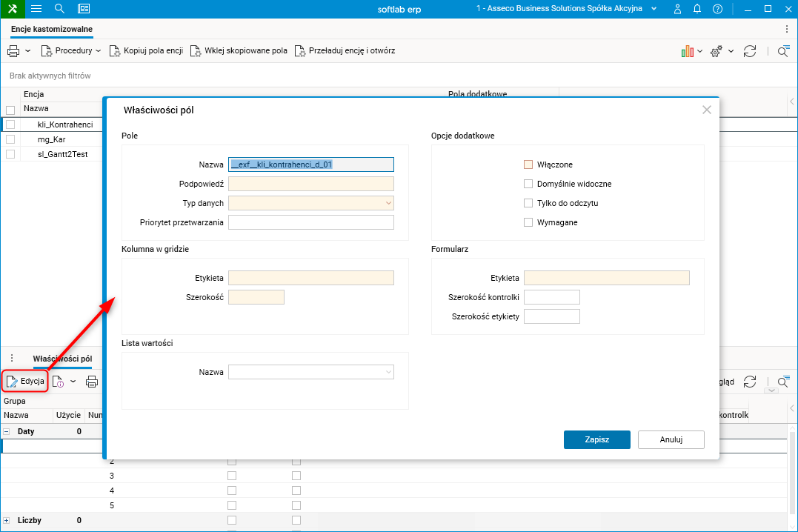
Task: Check the Wymagane option
Action: [528, 222]
